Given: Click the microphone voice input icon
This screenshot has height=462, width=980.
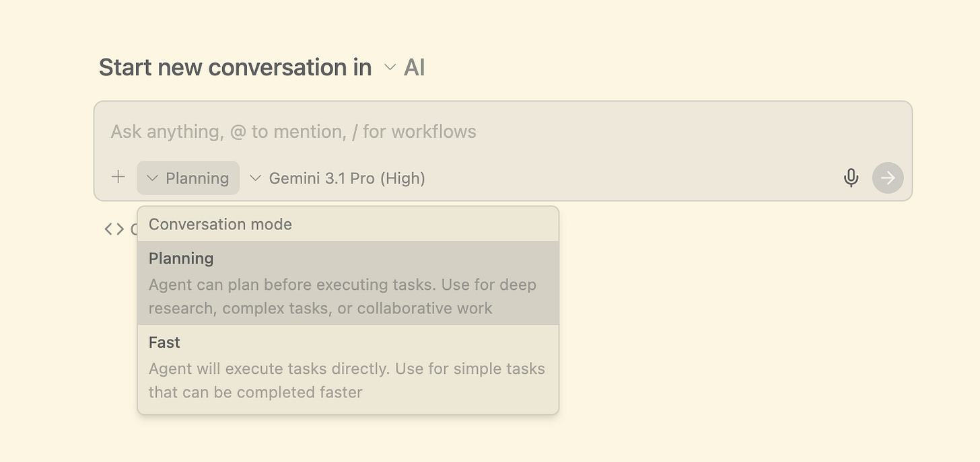Looking at the screenshot, I should (x=851, y=178).
